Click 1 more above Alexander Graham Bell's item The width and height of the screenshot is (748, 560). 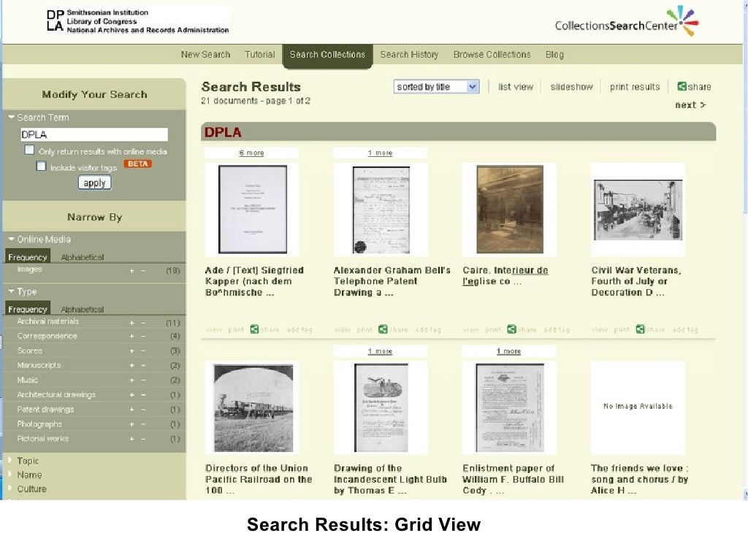380,153
